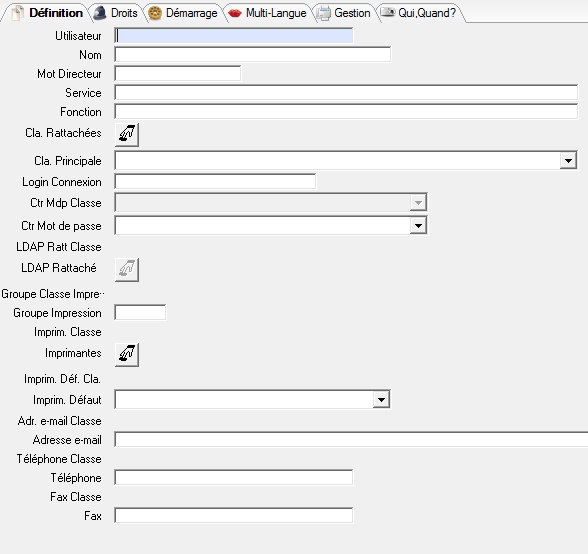Select the Multi-Langue tab
The image size is (588, 554).
(268, 13)
